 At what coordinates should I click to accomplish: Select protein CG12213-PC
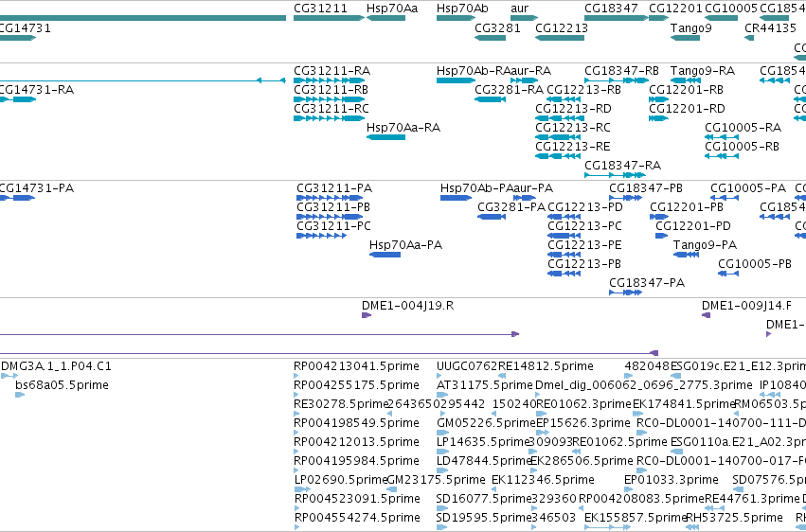click(x=564, y=236)
